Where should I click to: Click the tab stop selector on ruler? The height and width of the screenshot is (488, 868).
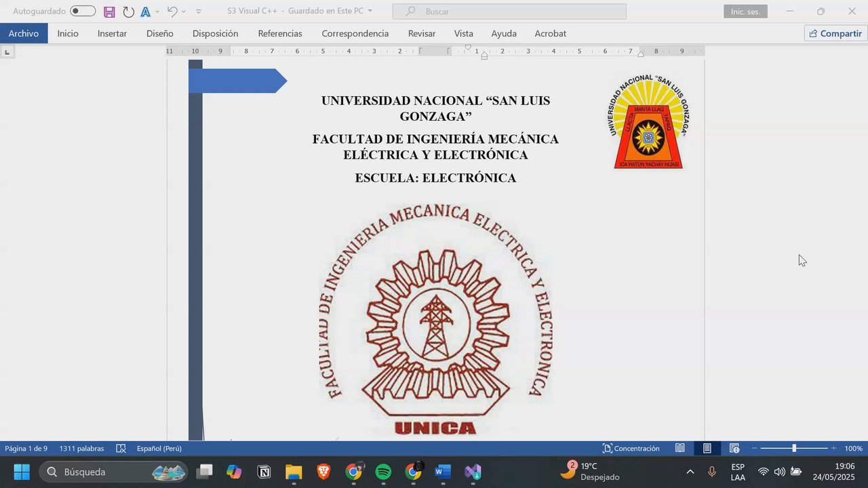coord(7,52)
